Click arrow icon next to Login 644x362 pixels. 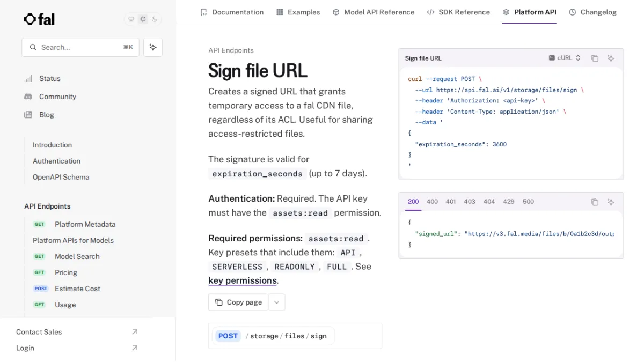tap(135, 348)
